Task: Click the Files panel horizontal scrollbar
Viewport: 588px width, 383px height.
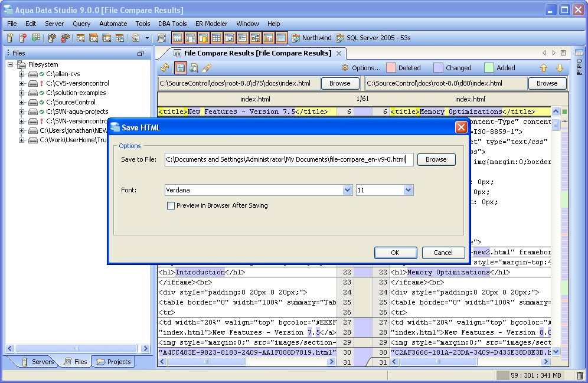Action: point(77,349)
